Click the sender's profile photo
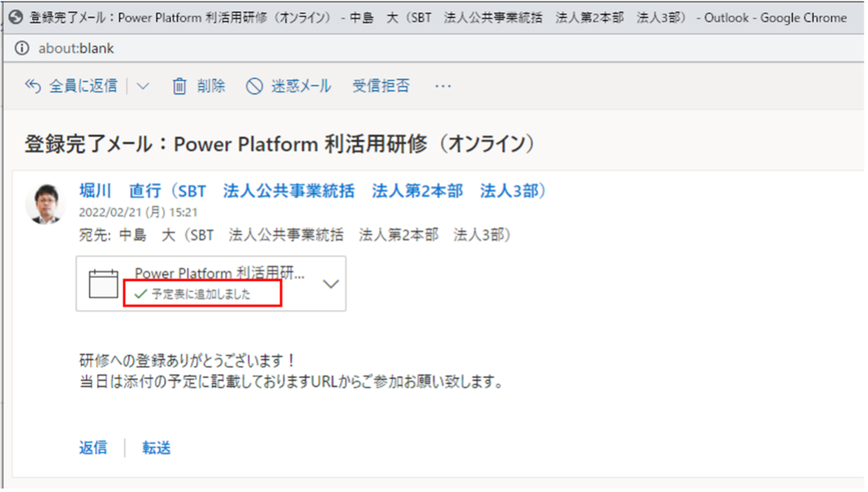Viewport: 868px width, 492px height. pyautogui.click(x=45, y=204)
